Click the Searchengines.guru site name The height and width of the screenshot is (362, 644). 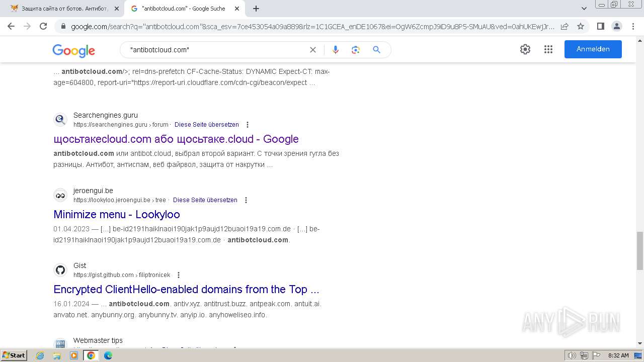pyautogui.click(x=106, y=115)
